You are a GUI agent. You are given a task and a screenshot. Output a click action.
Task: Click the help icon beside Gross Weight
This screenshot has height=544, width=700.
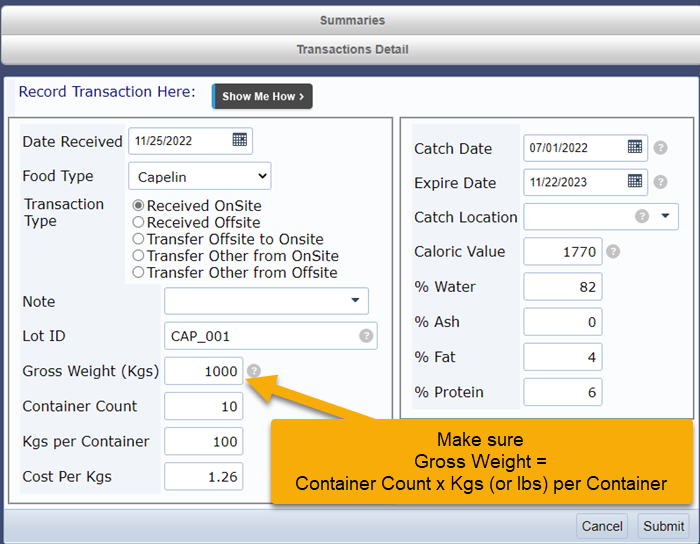[254, 370]
